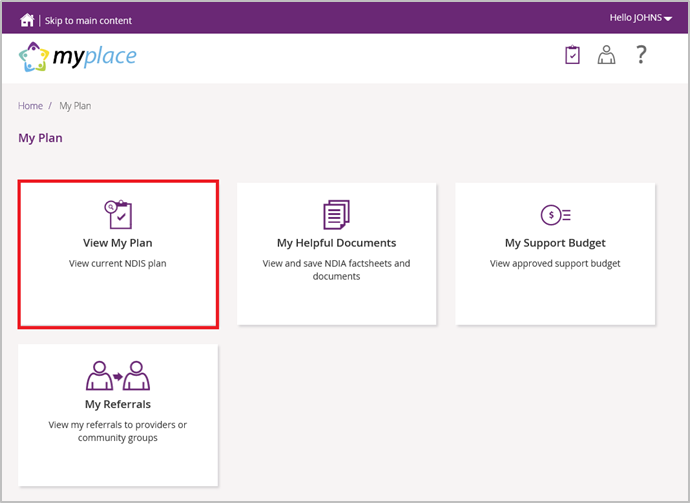Click the question mark help icon
This screenshot has width=690, height=503.
(641, 55)
